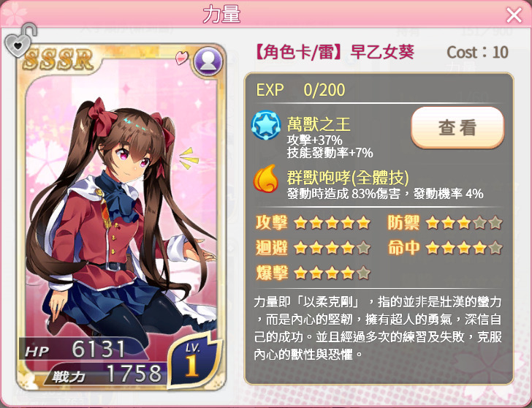Click the 攻擊 star rating row
This screenshot has height=408, width=532.
(313, 223)
